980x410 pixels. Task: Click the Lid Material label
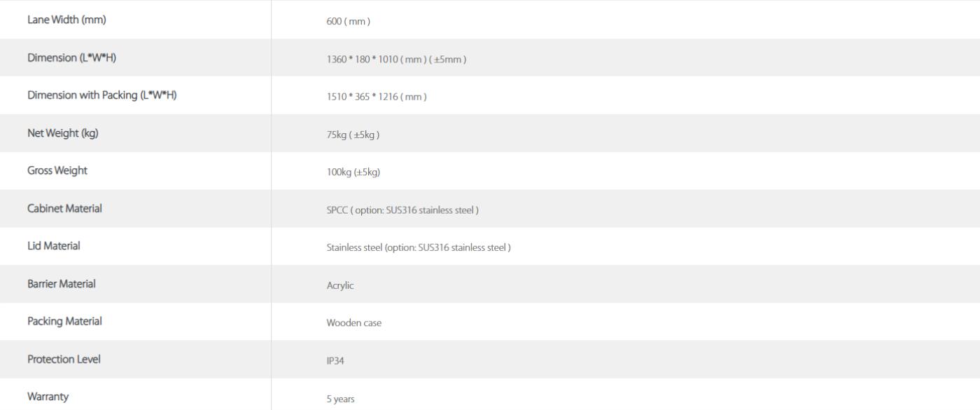pos(54,246)
